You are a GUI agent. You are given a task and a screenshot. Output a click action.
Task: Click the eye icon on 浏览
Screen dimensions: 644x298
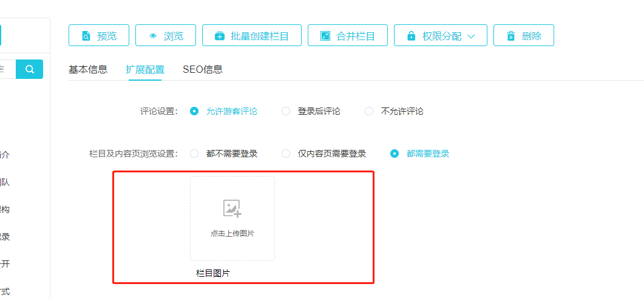(153, 36)
